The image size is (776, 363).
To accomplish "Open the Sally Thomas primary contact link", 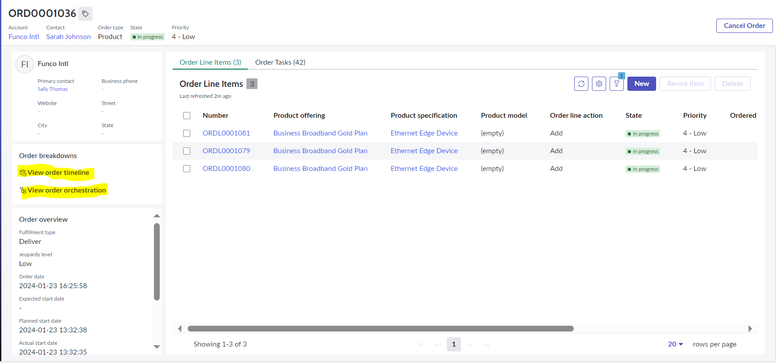I will 52,89.
